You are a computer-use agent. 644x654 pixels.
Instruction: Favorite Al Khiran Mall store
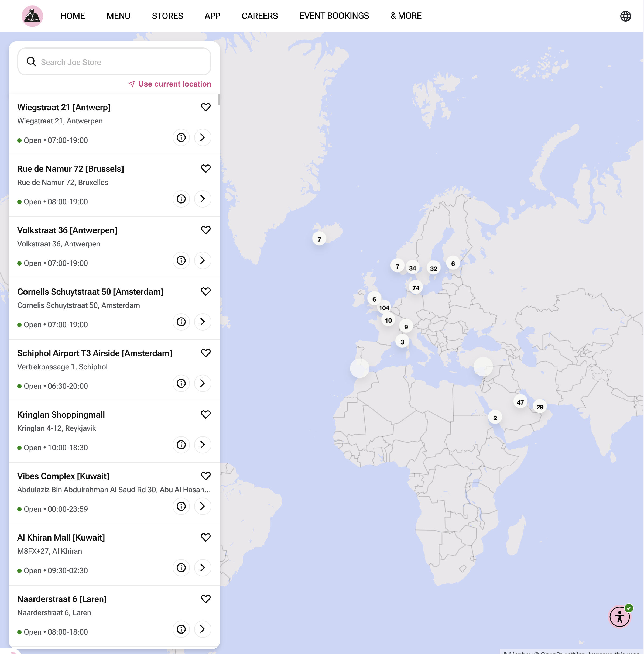[x=206, y=538]
